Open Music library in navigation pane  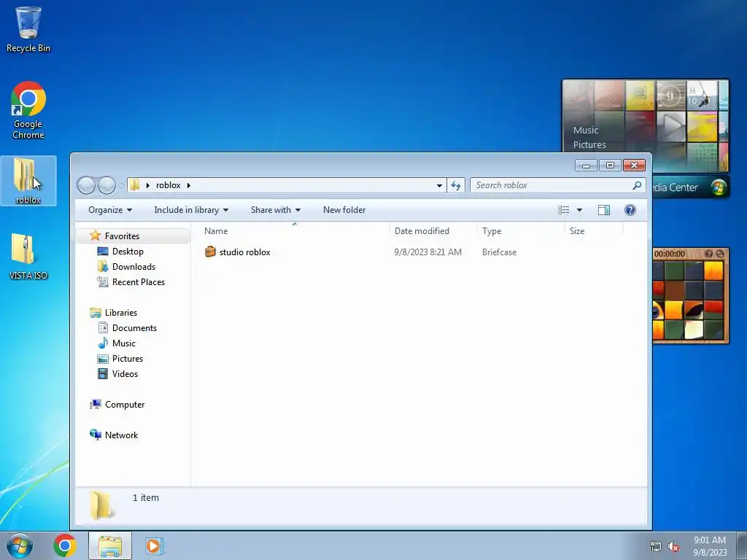[x=124, y=343]
